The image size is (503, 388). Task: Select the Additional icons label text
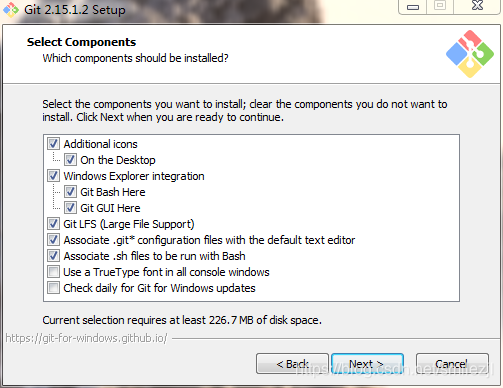(100, 144)
